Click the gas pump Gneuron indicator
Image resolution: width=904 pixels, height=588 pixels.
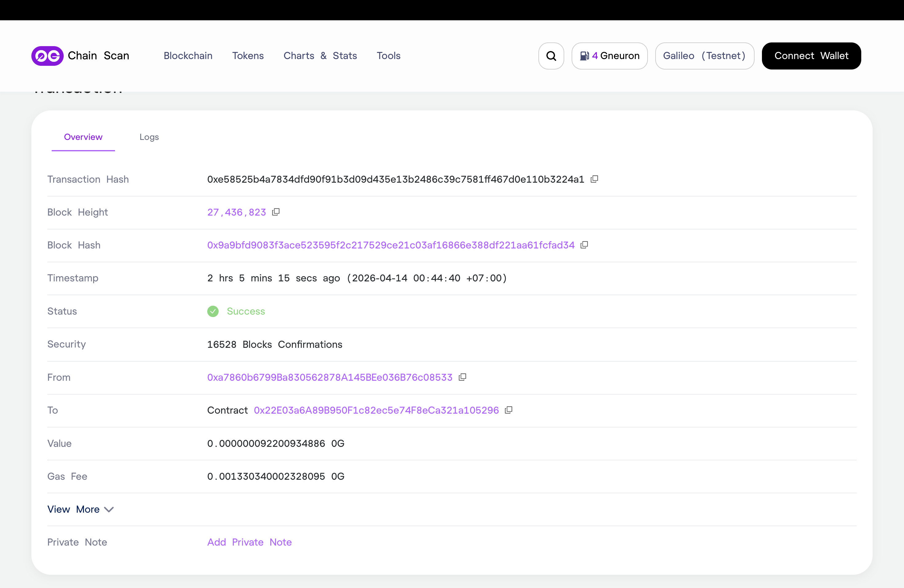point(609,56)
